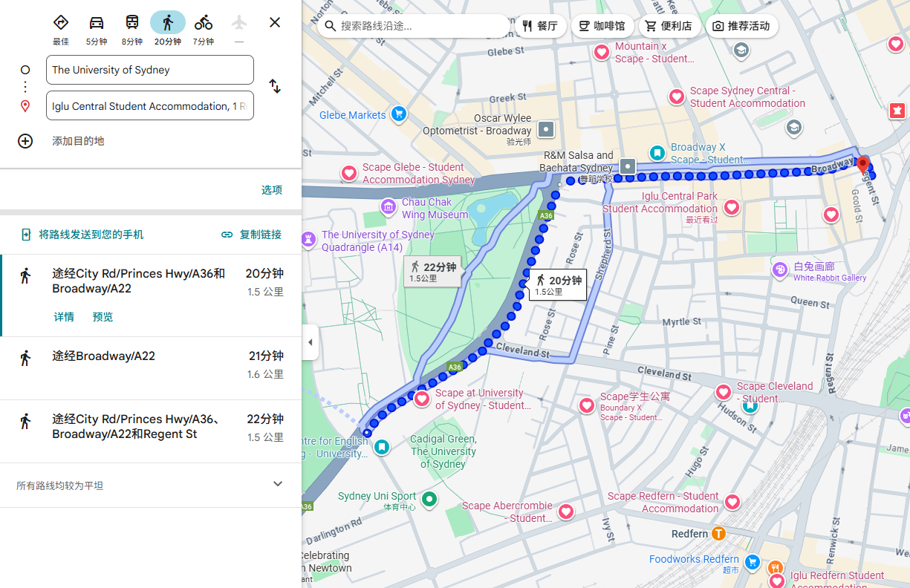Click the search magnifier icon on map
Viewport: 910px width, 588px height.
tap(331, 26)
